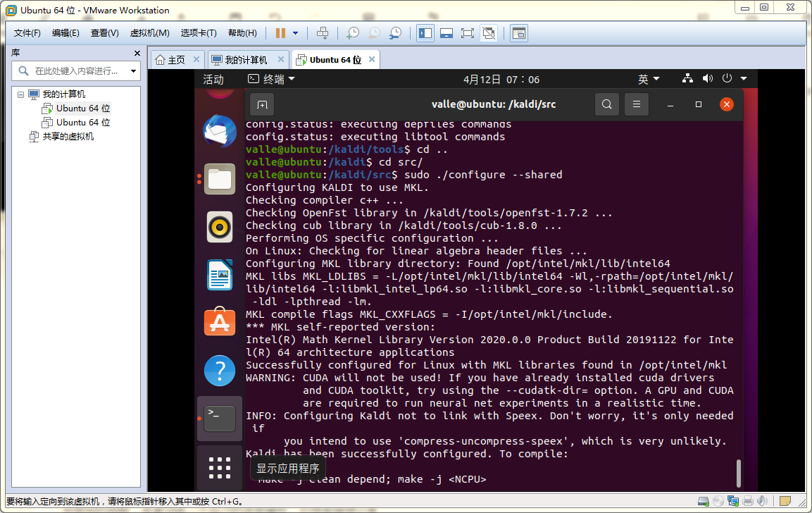Select the second Ubuntu 64 位 VM in library

[83, 123]
